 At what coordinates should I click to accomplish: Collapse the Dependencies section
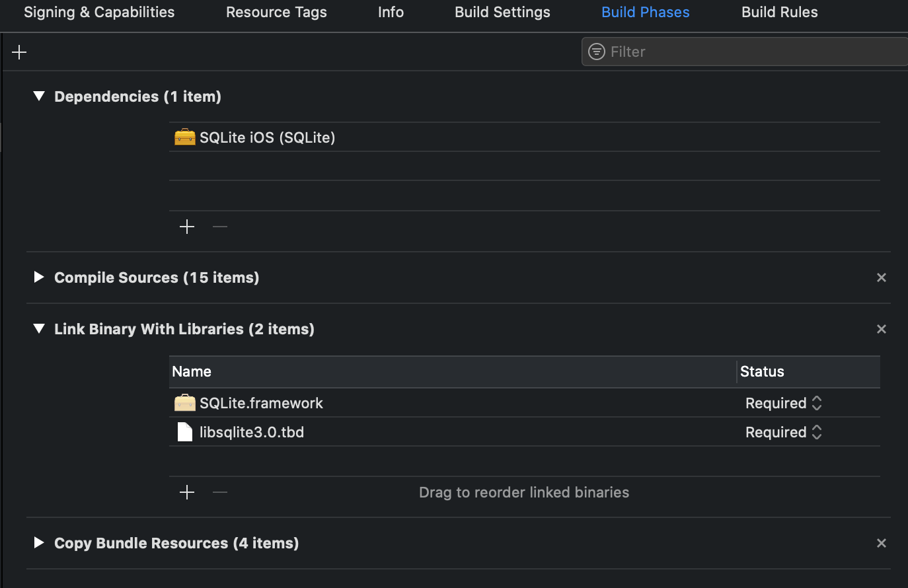coord(39,96)
